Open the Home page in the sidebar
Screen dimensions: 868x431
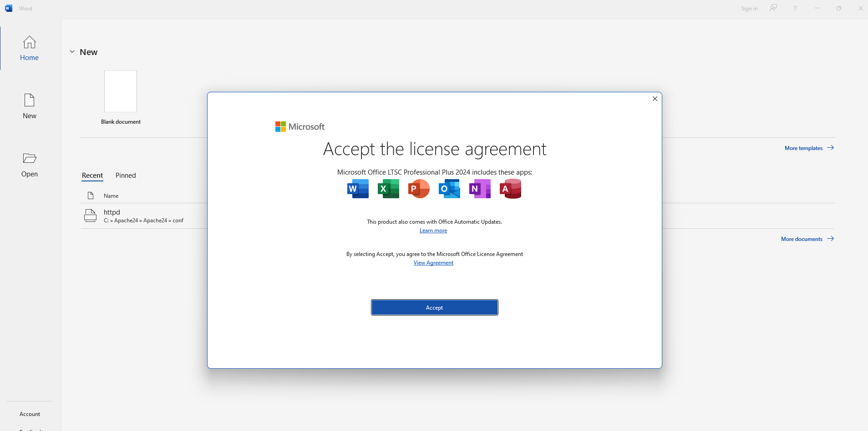point(30,48)
